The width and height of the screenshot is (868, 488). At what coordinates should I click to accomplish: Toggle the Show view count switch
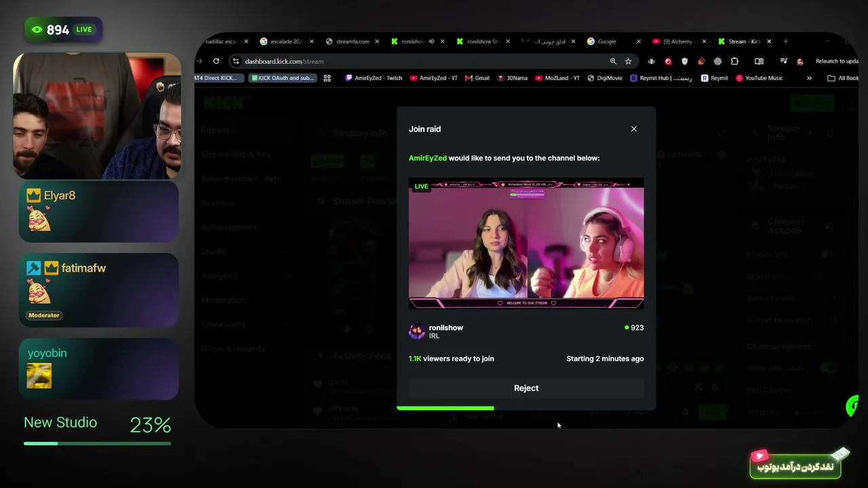pos(829,368)
